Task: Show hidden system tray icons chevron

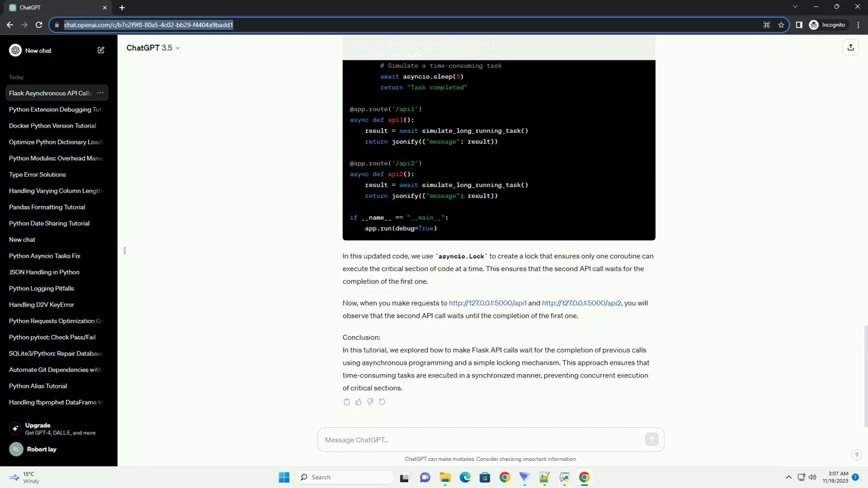Action: click(789, 477)
